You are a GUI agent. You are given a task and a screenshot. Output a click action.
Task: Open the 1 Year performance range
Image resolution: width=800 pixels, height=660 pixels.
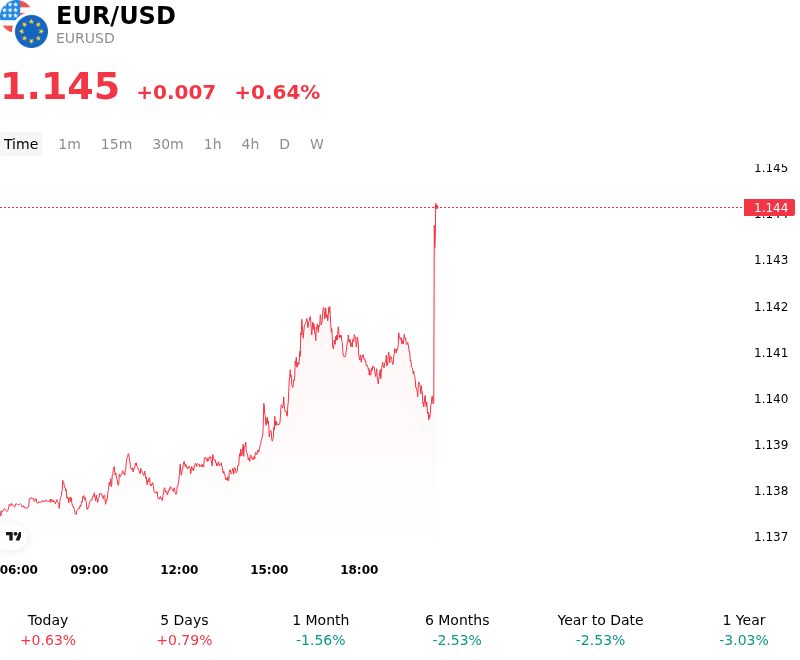coord(744,630)
